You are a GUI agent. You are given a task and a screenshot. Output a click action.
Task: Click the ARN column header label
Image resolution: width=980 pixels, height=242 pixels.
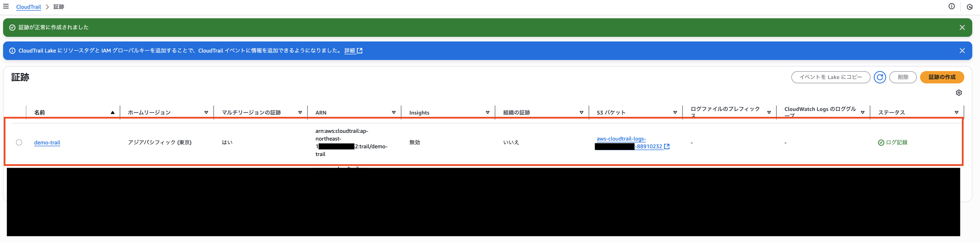pyautogui.click(x=321, y=113)
